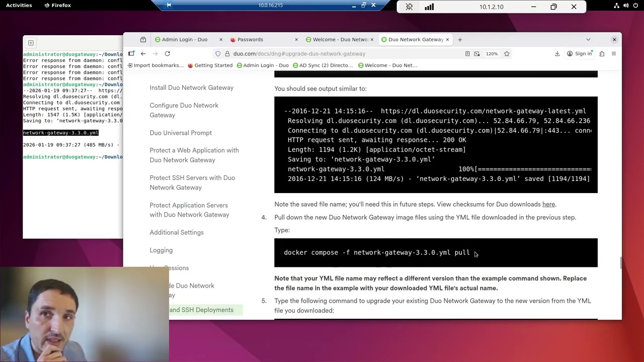
Task: Go back to the previous page
Action: coord(143,54)
